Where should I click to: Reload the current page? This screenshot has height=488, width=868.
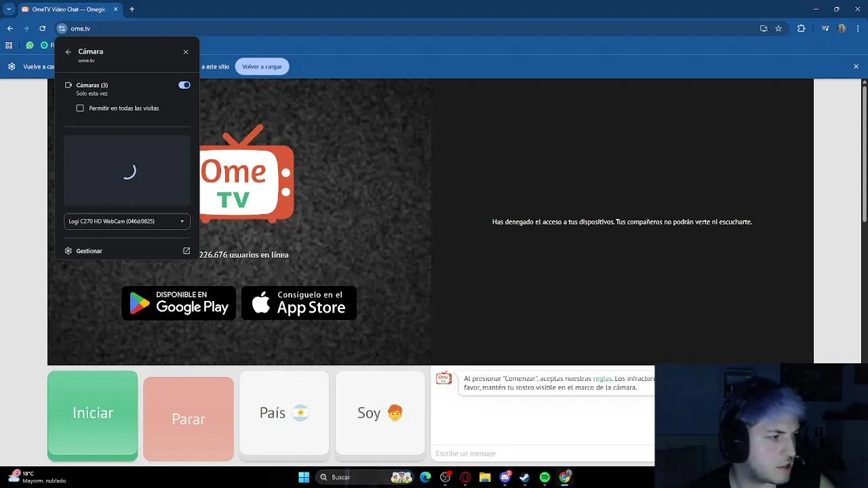(42, 28)
